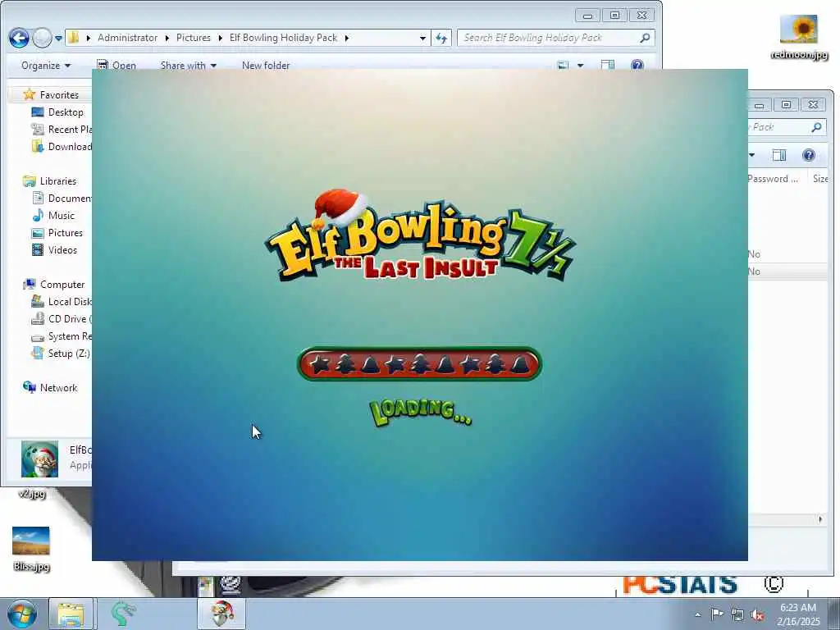840x630 pixels.
Task: Open the Windows Start button
Action: coord(21,614)
